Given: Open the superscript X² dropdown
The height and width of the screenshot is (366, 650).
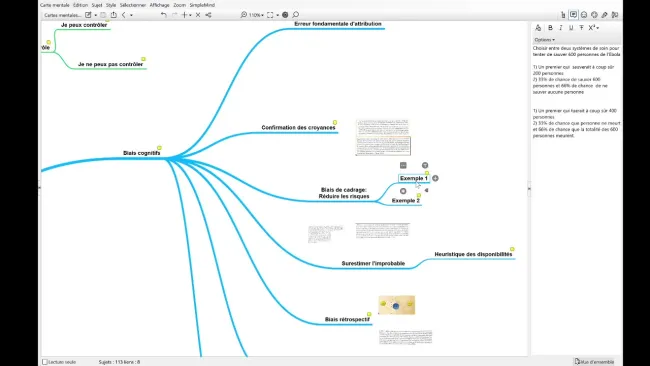Looking at the screenshot, I should point(594,28).
